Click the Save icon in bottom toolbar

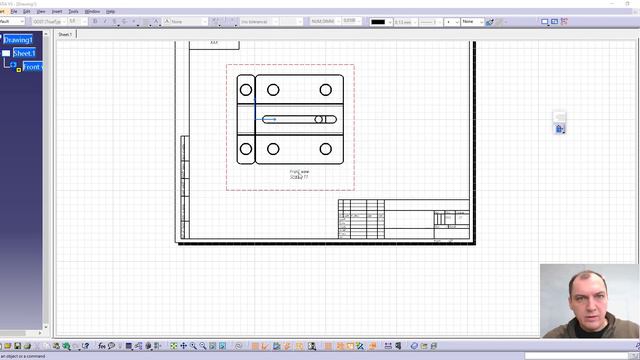pos(18,346)
